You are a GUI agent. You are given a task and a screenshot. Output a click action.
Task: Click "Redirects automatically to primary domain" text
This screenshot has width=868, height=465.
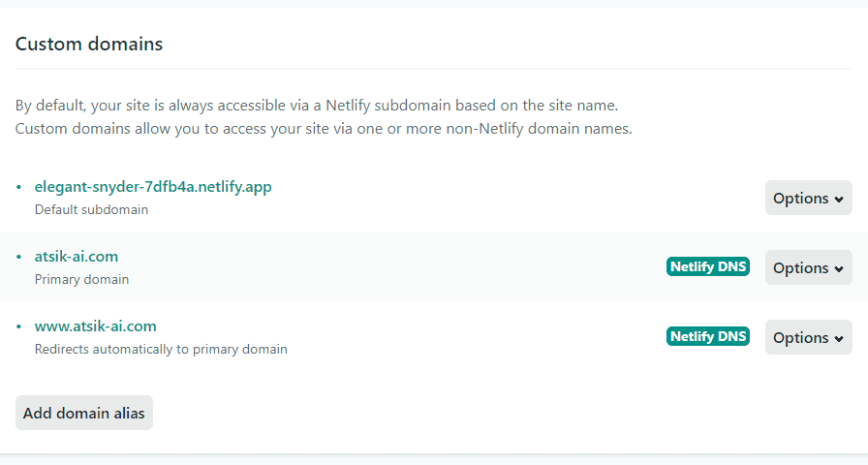coord(161,349)
